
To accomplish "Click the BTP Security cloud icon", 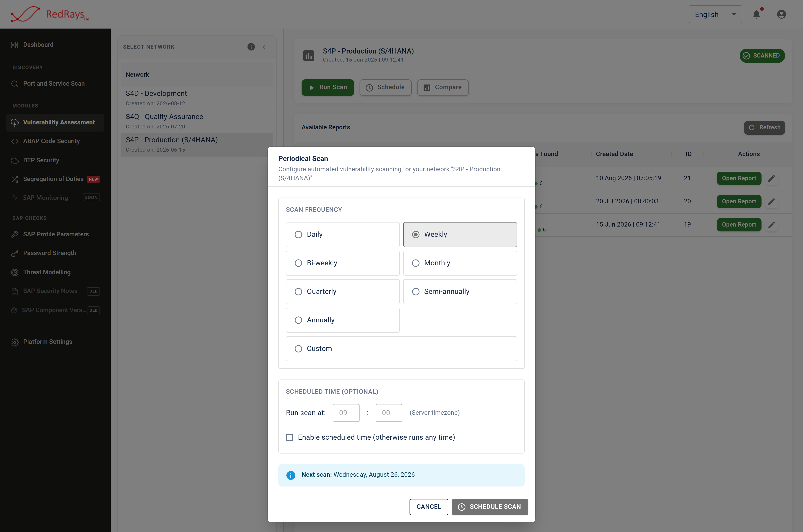I will 14,160.
